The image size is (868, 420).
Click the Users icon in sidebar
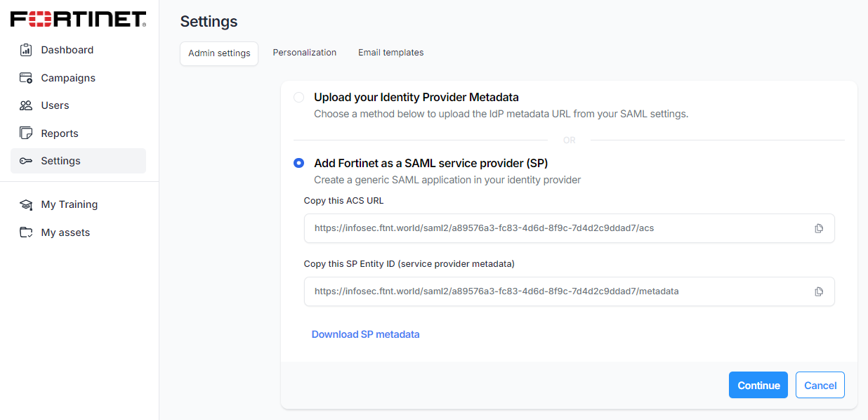pyautogui.click(x=26, y=105)
